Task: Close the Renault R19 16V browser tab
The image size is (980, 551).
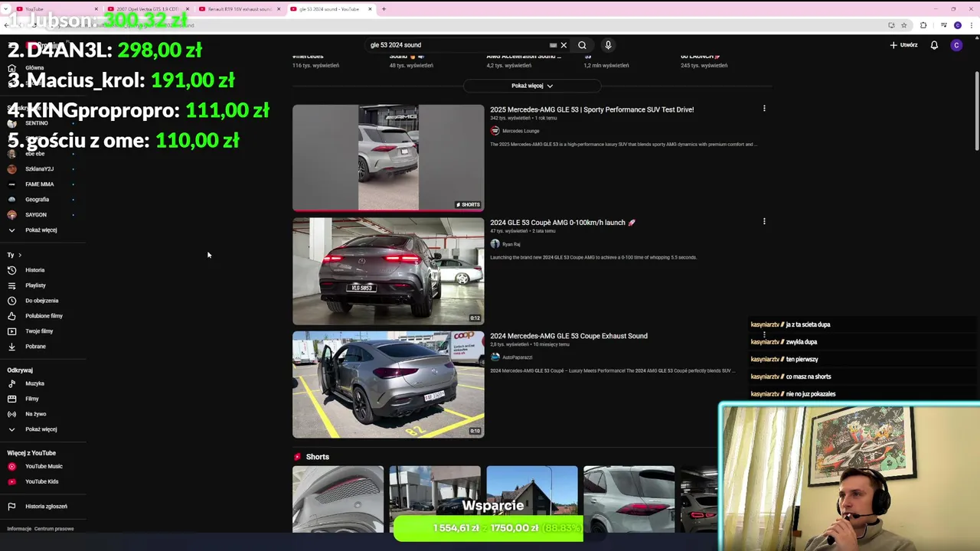Action: tap(279, 9)
